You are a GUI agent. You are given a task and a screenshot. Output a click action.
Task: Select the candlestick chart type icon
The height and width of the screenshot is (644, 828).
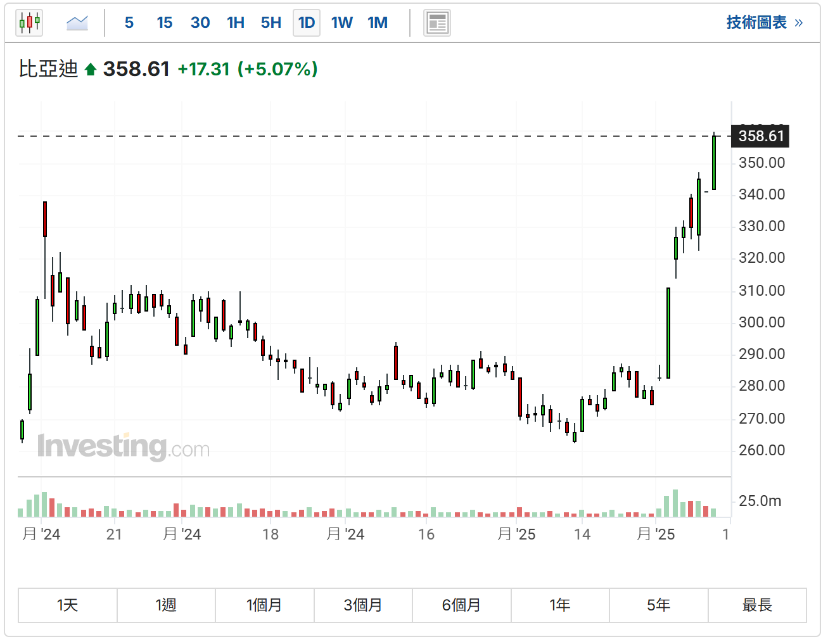(x=29, y=23)
